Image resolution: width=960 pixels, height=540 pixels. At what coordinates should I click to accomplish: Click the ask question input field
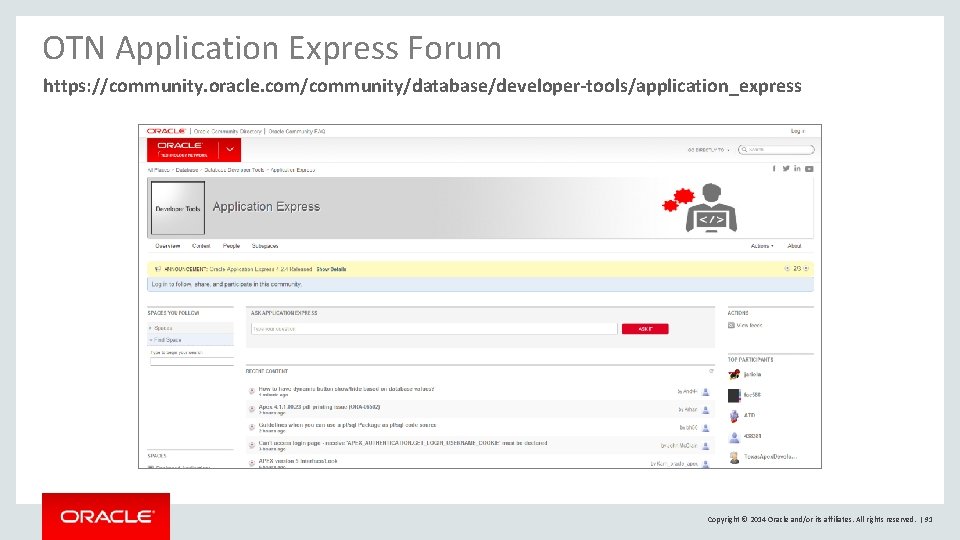tap(434, 329)
